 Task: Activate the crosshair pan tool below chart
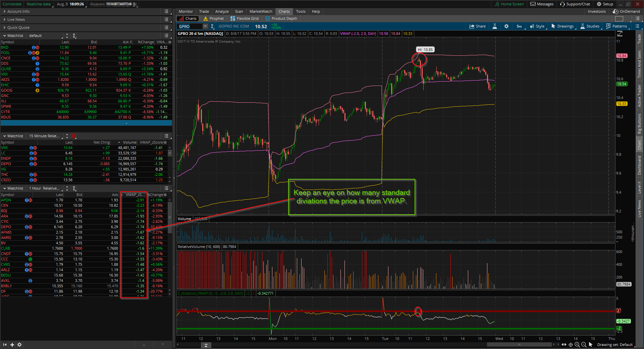click(x=571, y=345)
